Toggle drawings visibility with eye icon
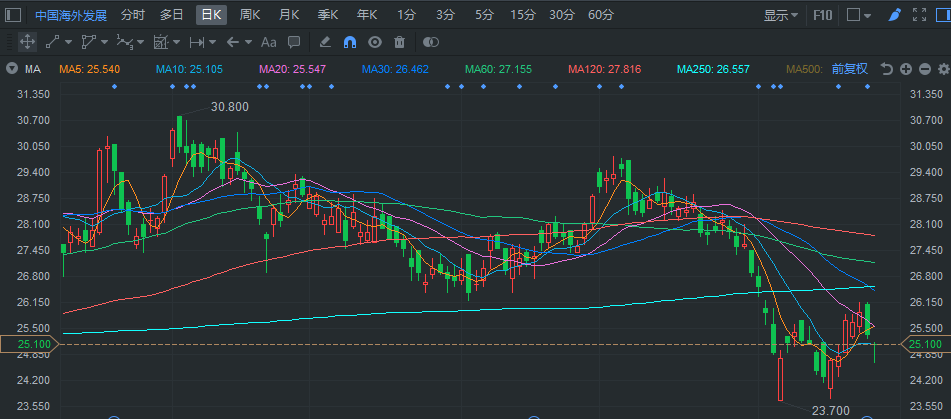 click(375, 42)
